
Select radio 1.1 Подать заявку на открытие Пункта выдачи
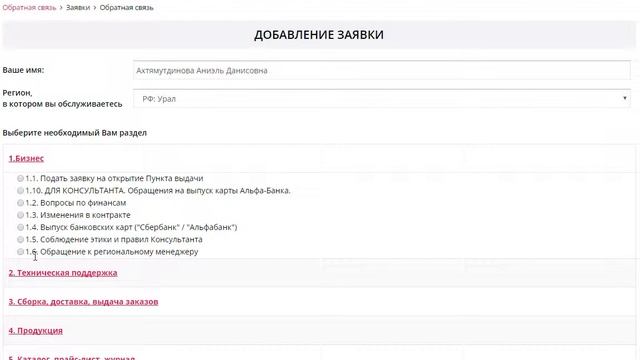point(20,178)
